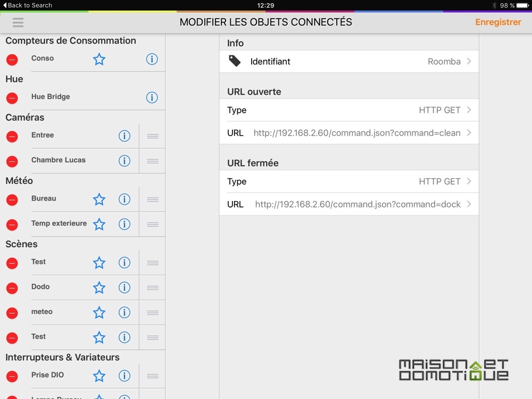Remove Chambre Lucas camera
532x399 pixels.
[12, 161]
